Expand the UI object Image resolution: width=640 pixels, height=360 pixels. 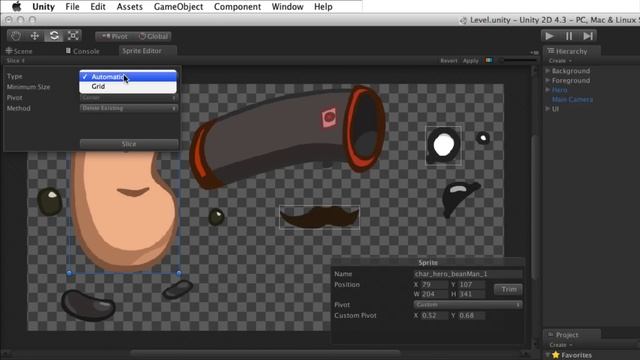click(548, 109)
